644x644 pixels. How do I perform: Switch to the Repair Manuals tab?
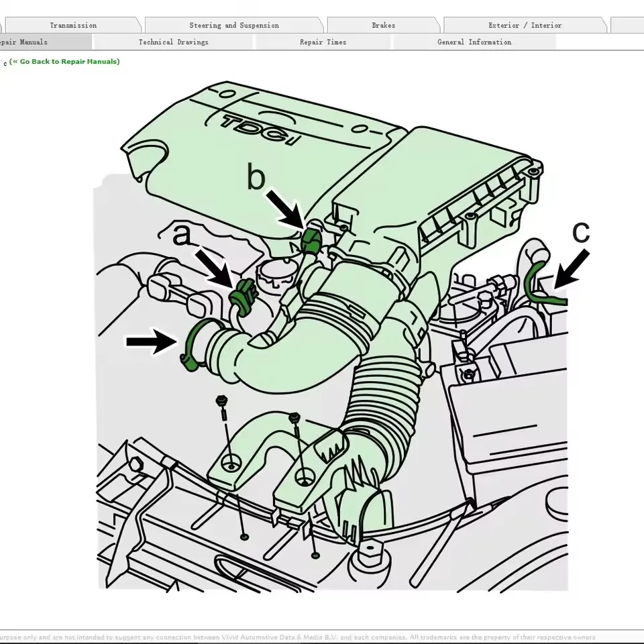tap(27, 42)
